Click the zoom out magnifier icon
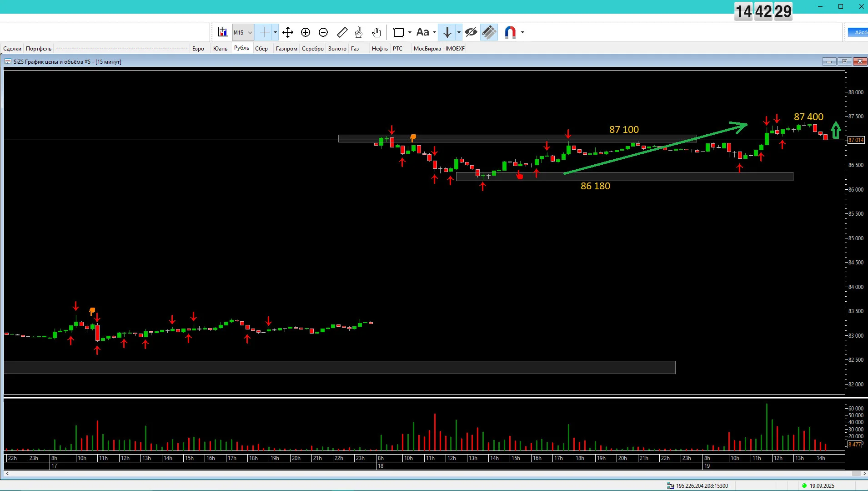Image resolution: width=868 pixels, height=491 pixels. [x=323, y=32]
